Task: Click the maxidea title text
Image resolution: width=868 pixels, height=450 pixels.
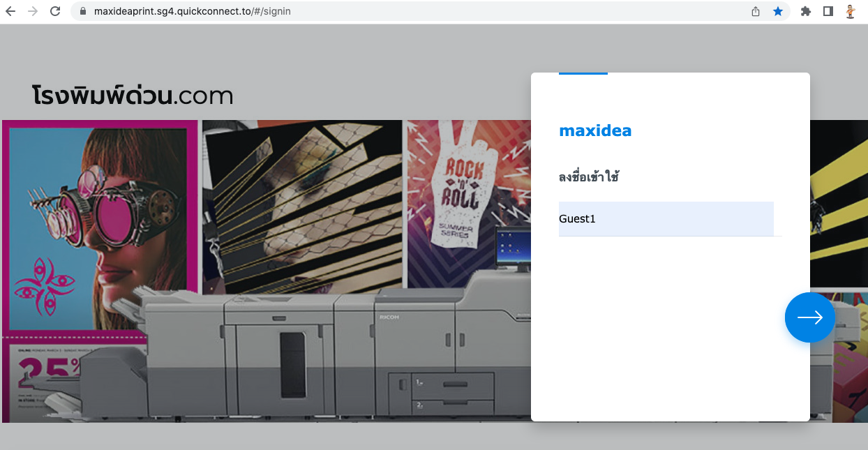Action: [x=595, y=130]
